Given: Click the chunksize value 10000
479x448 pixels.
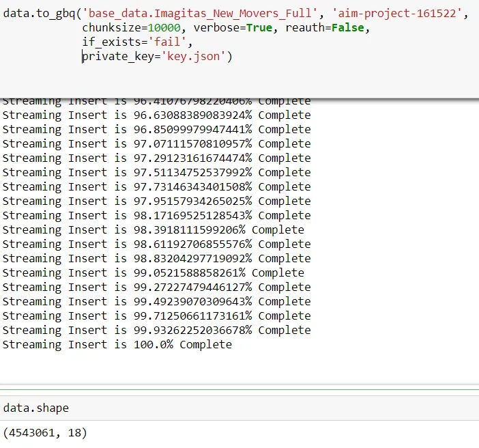Looking at the screenshot, I should pos(164,28).
